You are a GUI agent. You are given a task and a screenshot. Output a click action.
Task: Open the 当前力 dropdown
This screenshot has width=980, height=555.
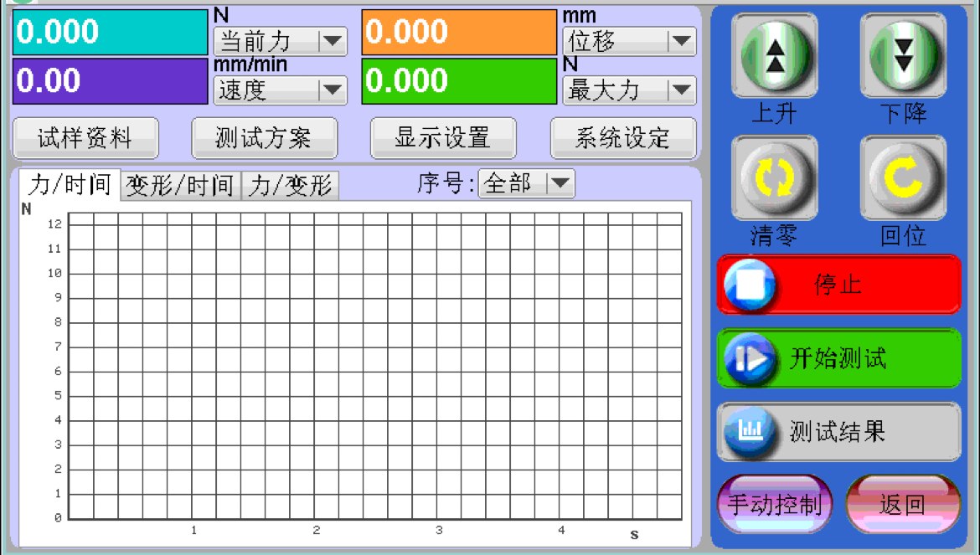tap(281, 41)
